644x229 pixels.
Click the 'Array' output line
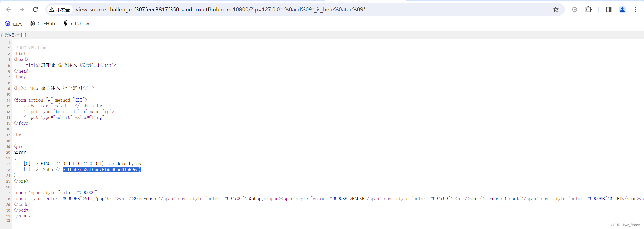coord(20,152)
